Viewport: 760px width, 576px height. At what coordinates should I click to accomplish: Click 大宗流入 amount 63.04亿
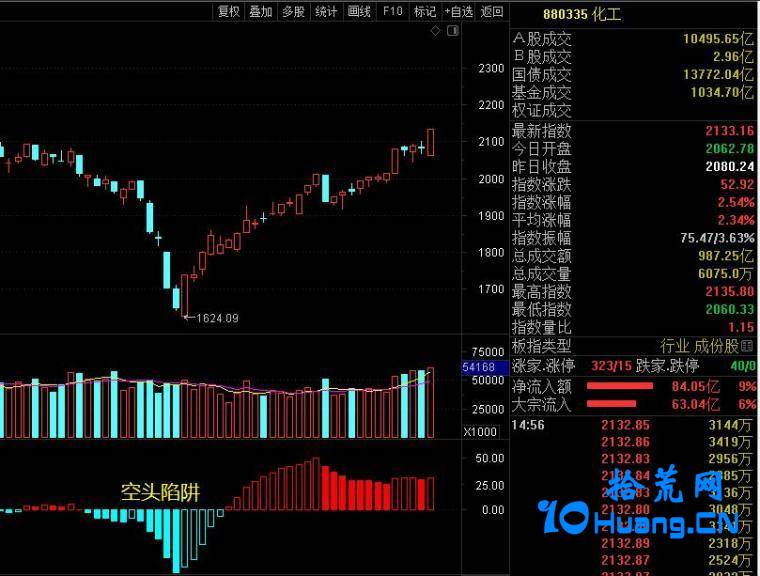tap(696, 404)
